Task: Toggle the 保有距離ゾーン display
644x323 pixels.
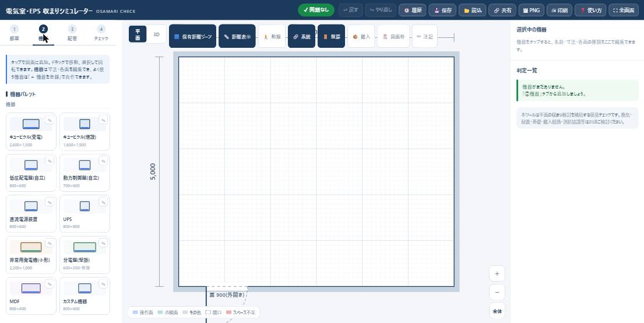Action: pos(193,36)
